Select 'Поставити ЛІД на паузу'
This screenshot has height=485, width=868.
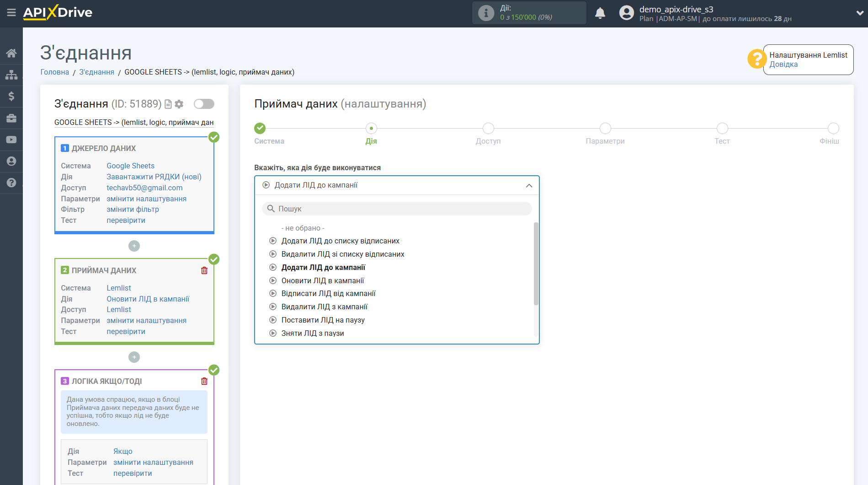[x=323, y=320]
